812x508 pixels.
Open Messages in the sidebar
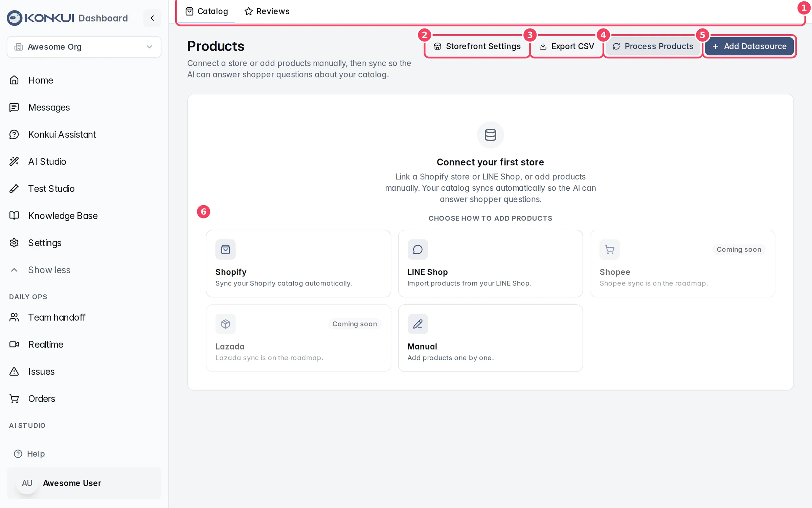pos(84,107)
